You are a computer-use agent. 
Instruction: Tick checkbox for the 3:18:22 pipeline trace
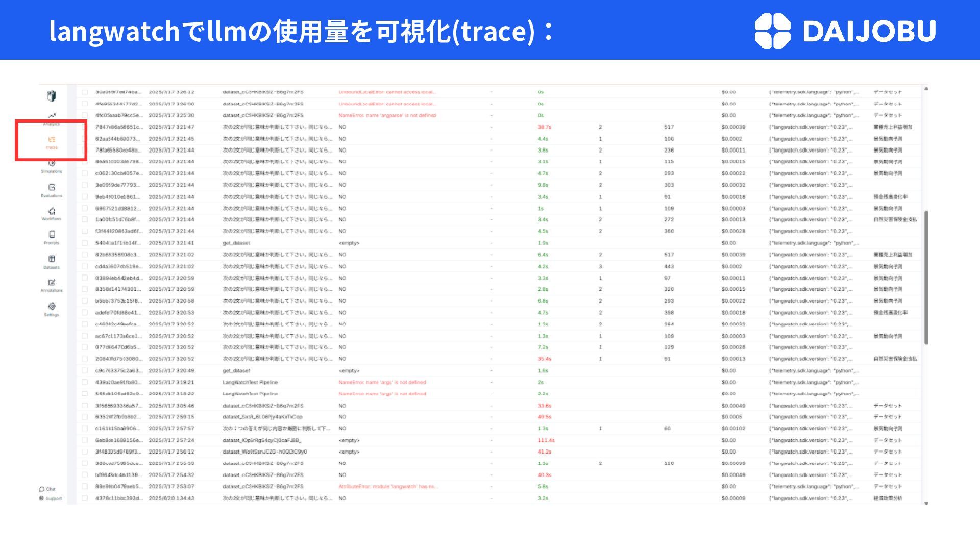(x=85, y=394)
